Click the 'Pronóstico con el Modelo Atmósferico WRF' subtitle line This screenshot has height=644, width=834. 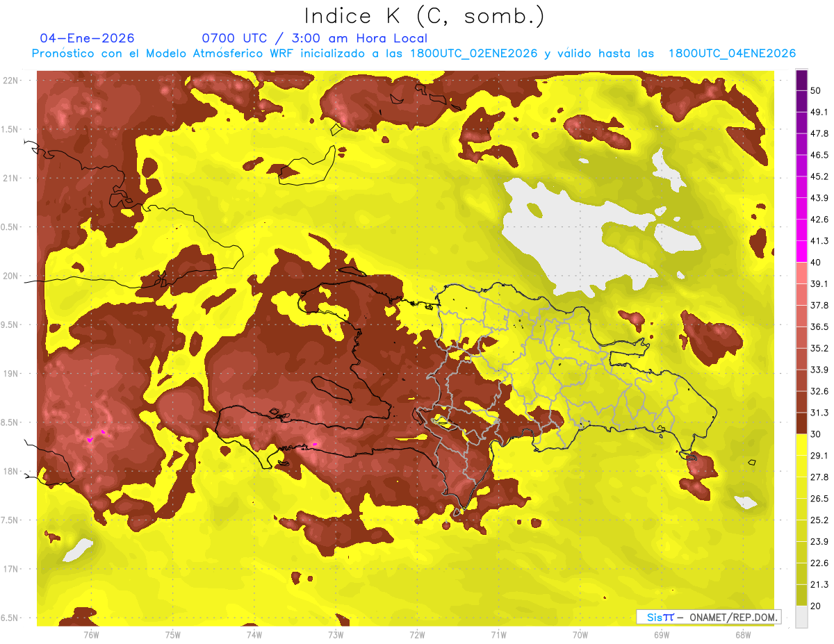coord(414,53)
